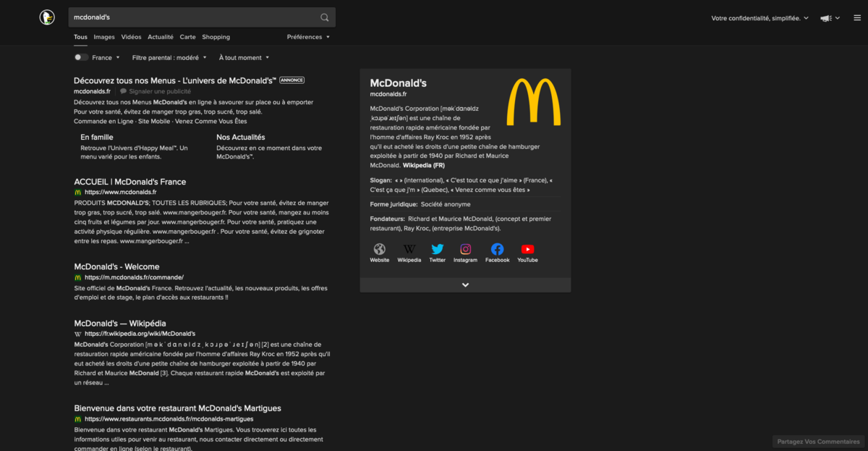Open the À tout moment time filter
This screenshot has width=868, height=451.
[244, 58]
